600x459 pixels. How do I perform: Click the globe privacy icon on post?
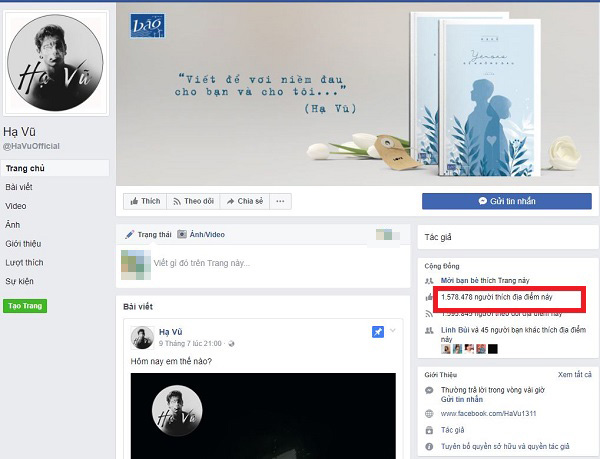point(231,344)
